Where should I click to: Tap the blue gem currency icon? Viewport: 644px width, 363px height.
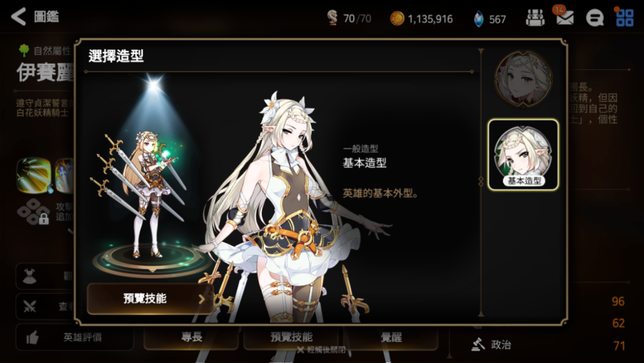(478, 19)
